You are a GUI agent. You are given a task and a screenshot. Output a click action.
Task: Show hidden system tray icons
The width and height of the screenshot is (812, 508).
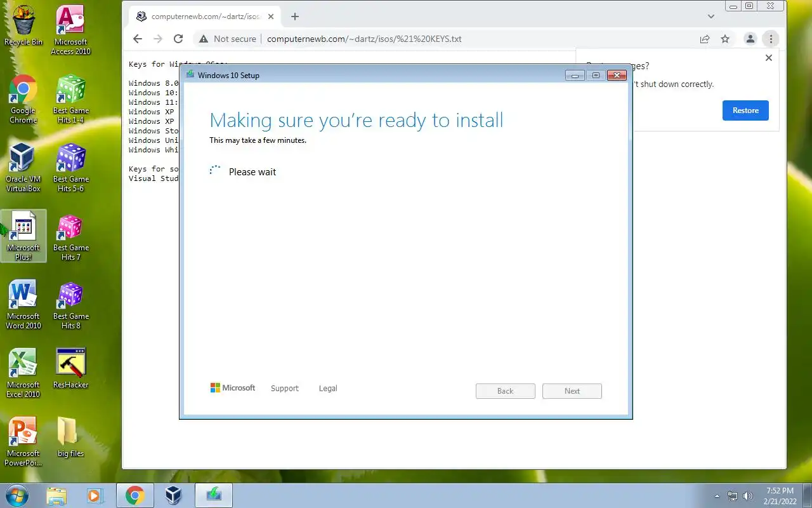717,496
